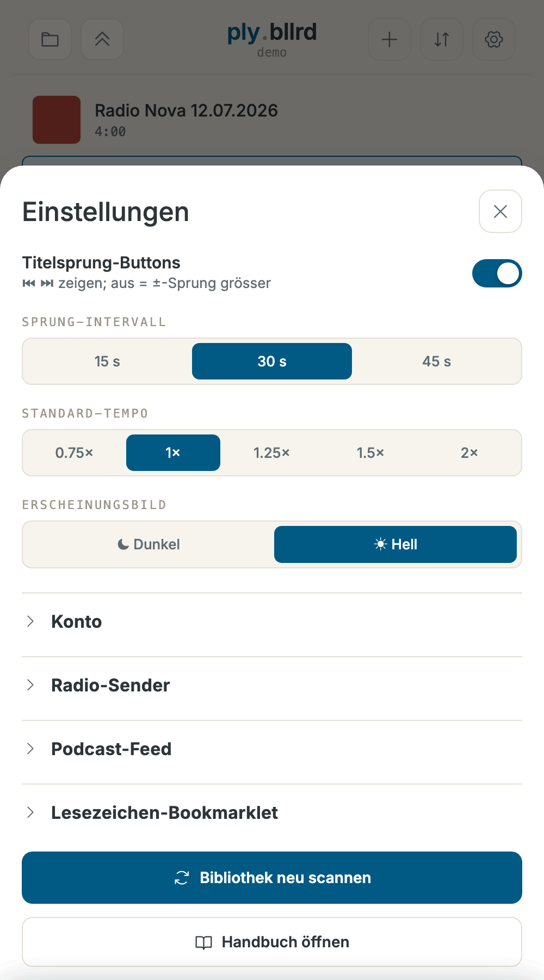Choose 1.25× standard tempo
544x980 pixels.
[x=272, y=453]
